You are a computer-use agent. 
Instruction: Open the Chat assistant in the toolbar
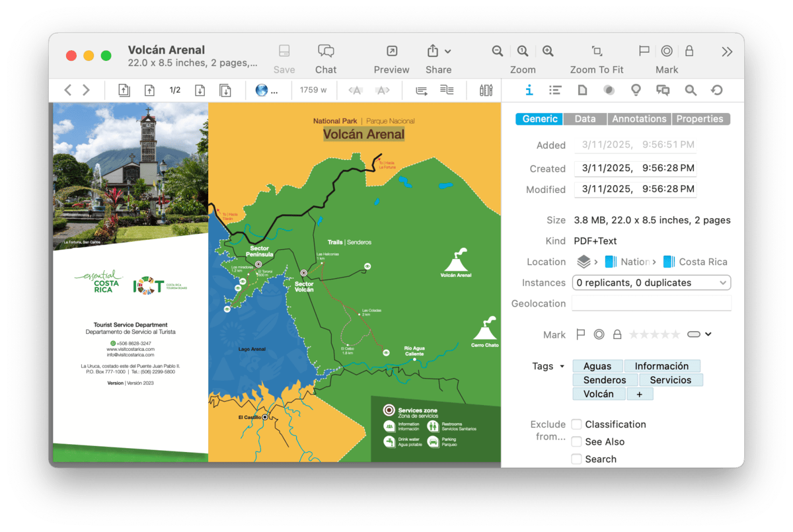(x=325, y=52)
